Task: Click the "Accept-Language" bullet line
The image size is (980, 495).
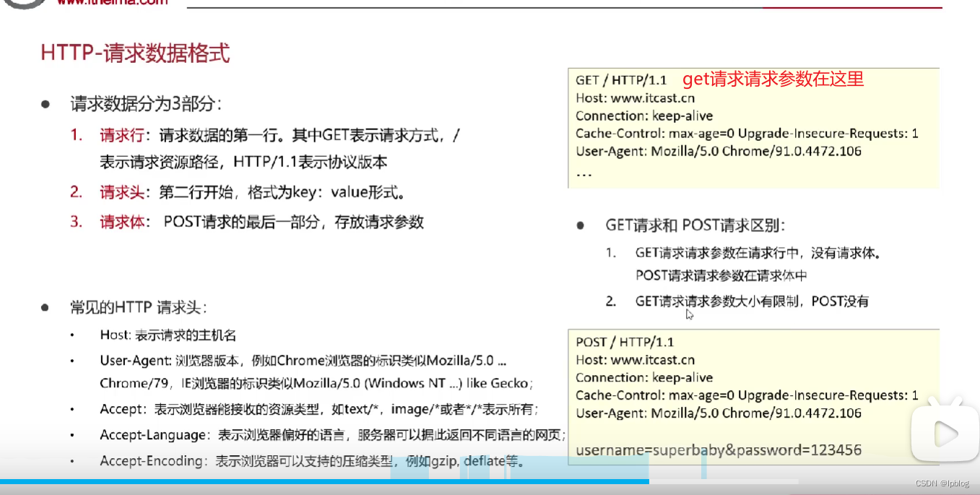Action: (333, 435)
